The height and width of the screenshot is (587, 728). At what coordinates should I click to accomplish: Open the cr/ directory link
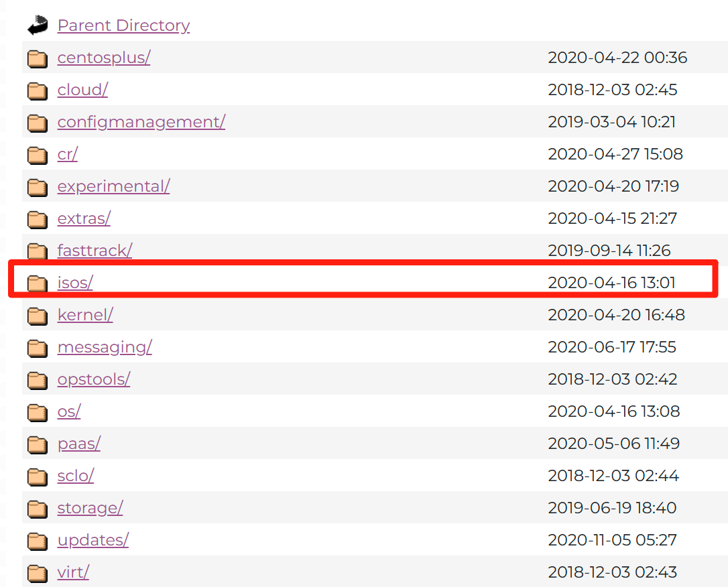[68, 154]
